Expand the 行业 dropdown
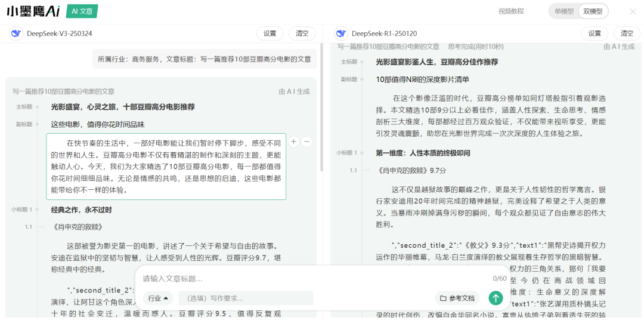This screenshot has height=320, width=644. point(158,298)
